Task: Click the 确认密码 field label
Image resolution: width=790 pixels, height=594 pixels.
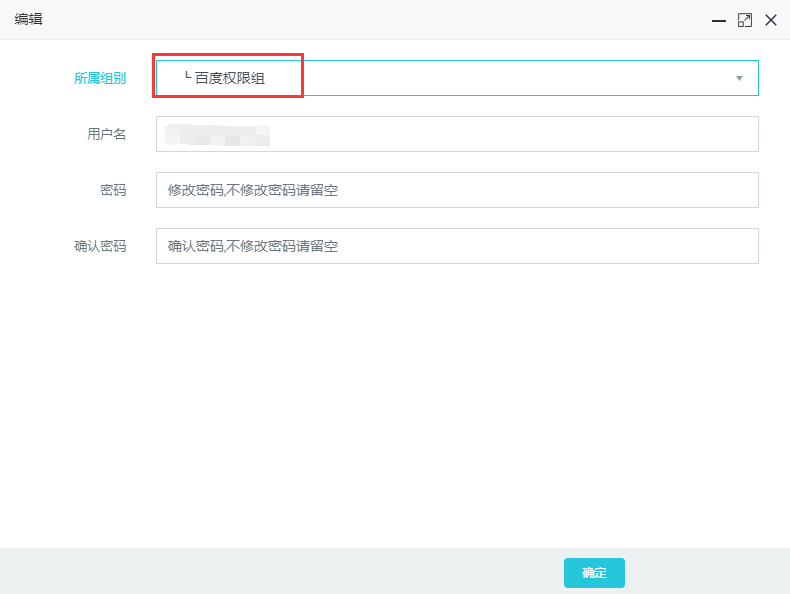Action: 100,246
